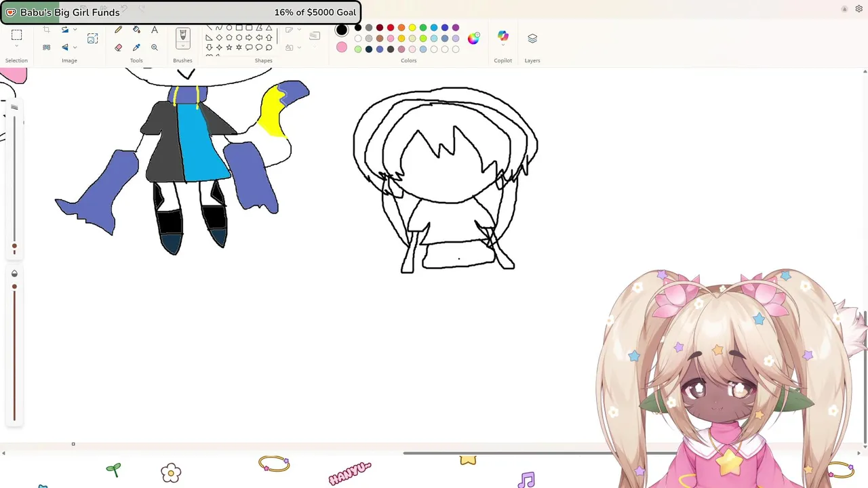Select the pink secondary color circle

342,47
